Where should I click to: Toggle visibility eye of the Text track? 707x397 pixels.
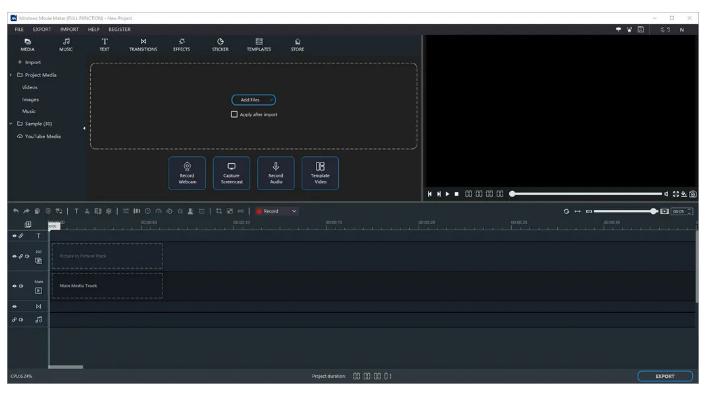[14, 236]
